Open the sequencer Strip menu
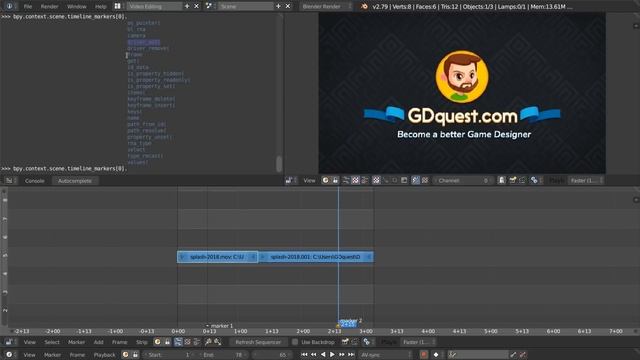640x360 pixels. click(x=142, y=342)
